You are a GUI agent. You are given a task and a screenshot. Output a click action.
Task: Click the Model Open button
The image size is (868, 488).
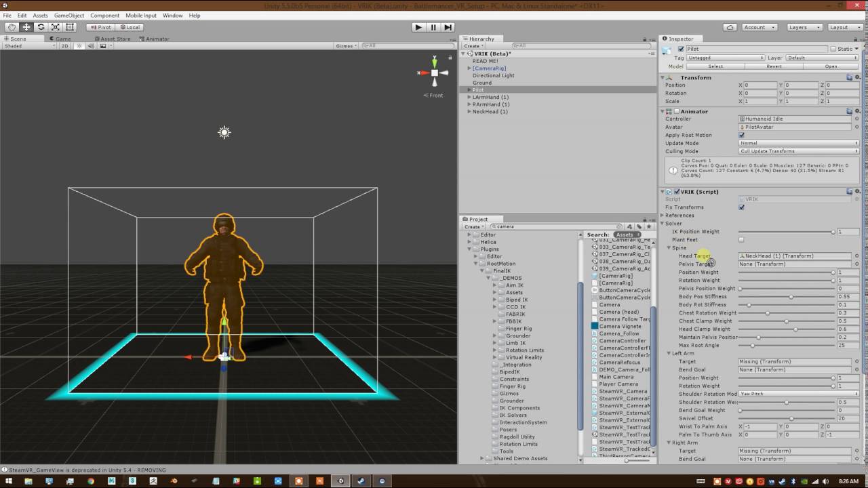pos(831,66)
